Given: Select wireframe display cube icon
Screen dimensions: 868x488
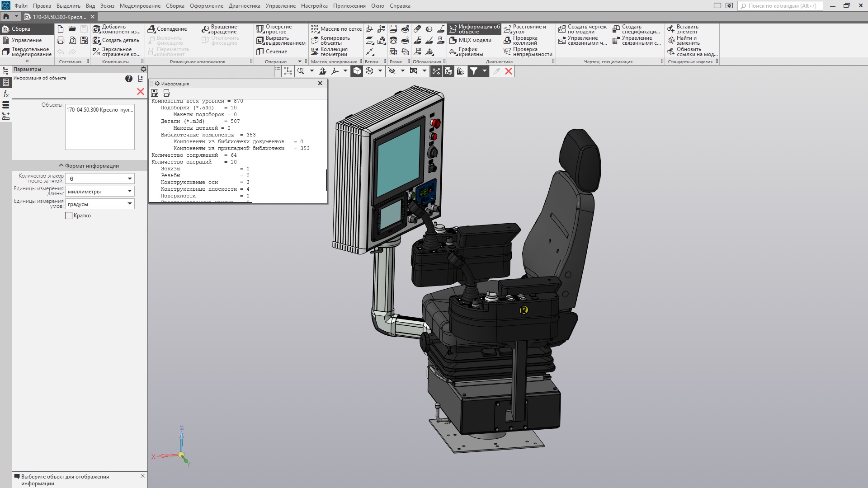Looking at the screenshot, I should coord(369,71).
